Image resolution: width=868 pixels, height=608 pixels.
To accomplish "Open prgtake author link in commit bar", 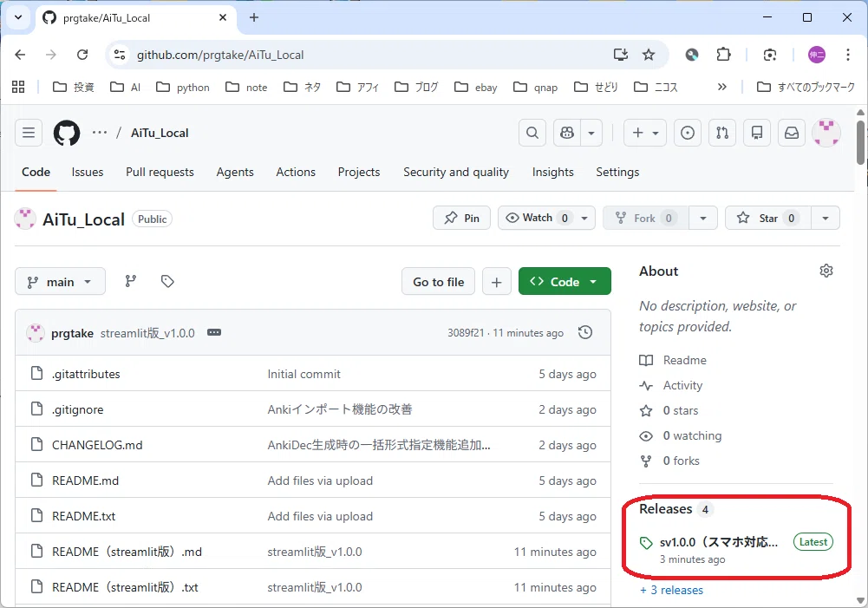I will point(72,333).
